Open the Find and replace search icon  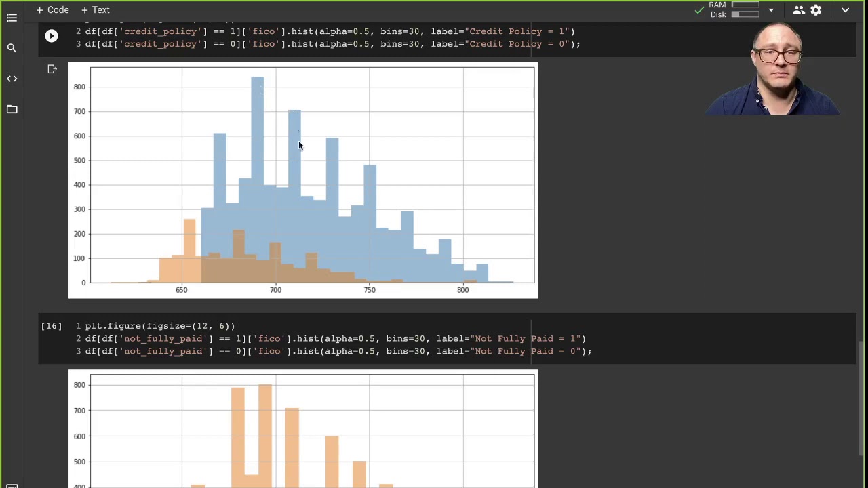click(x=12, y=48)
